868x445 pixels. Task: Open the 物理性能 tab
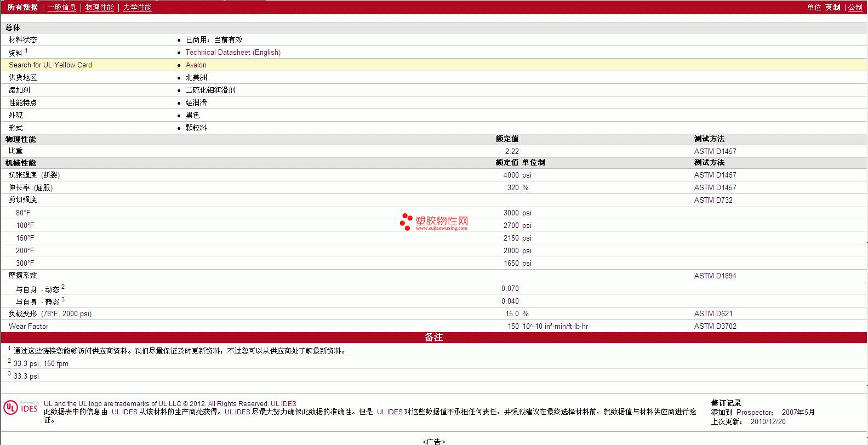(x=99, y=8)
